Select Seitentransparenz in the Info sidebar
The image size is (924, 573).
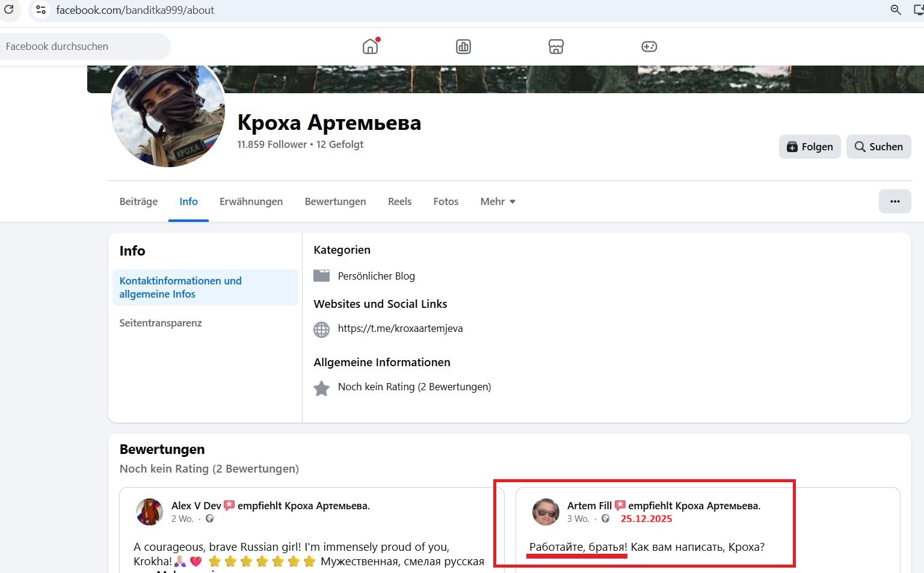161,323
